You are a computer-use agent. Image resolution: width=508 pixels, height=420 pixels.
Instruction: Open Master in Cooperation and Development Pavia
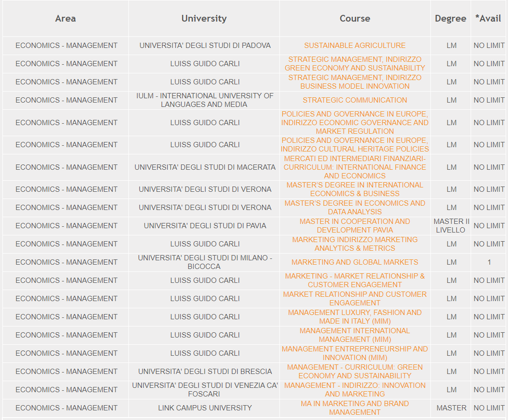[x=355, y=226]
